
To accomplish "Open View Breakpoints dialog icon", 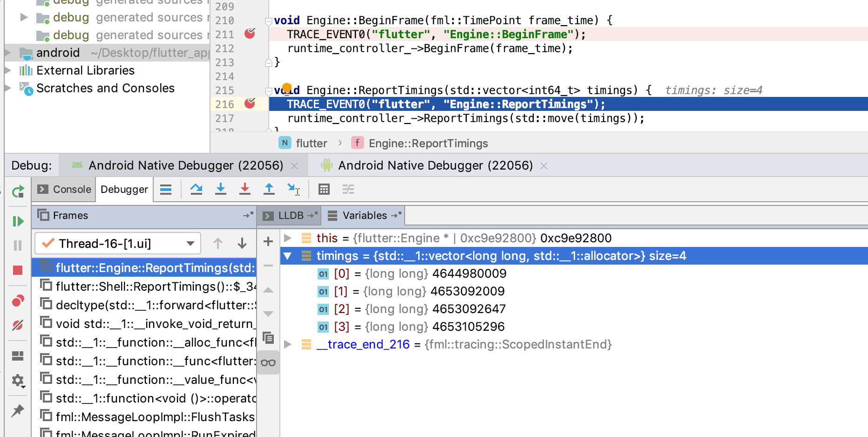I will tap(18, 301).
